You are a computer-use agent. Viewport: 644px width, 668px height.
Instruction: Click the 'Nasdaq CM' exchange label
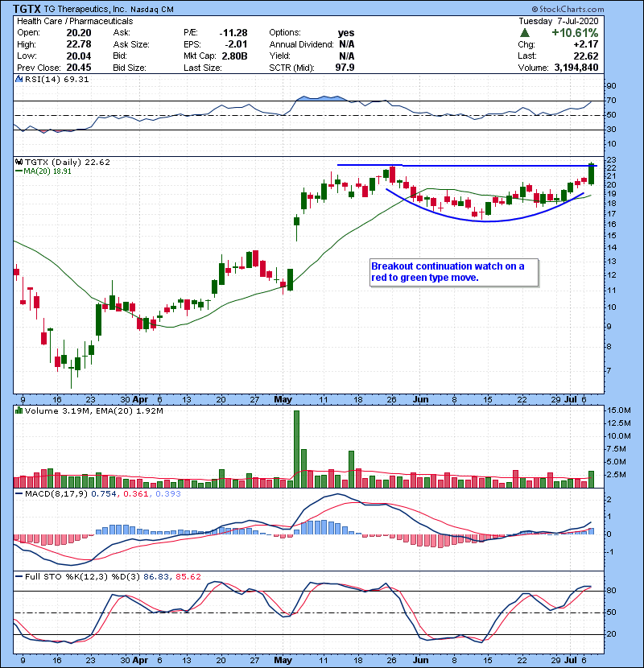coord(152,10)
